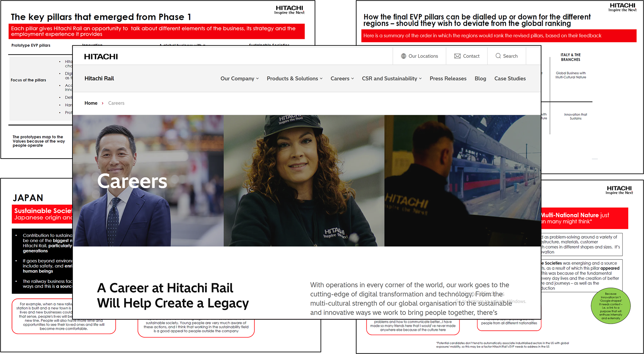Click 'Focus of the pillars' label on the slide
Viewport: 644px width, 354px height.
tap(29, 80)
